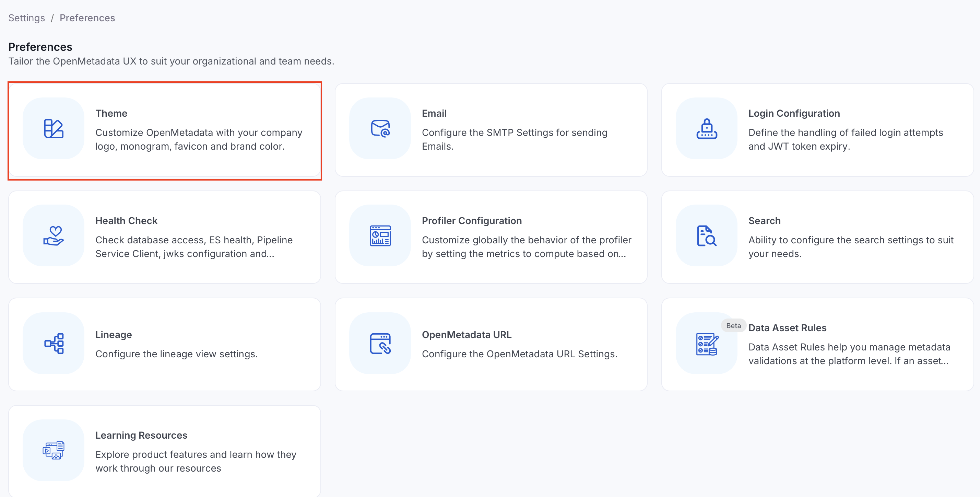This screenshot has height=497, width=980.
Task: Open the Email settings card title
Action: click(x=434, y=113)
